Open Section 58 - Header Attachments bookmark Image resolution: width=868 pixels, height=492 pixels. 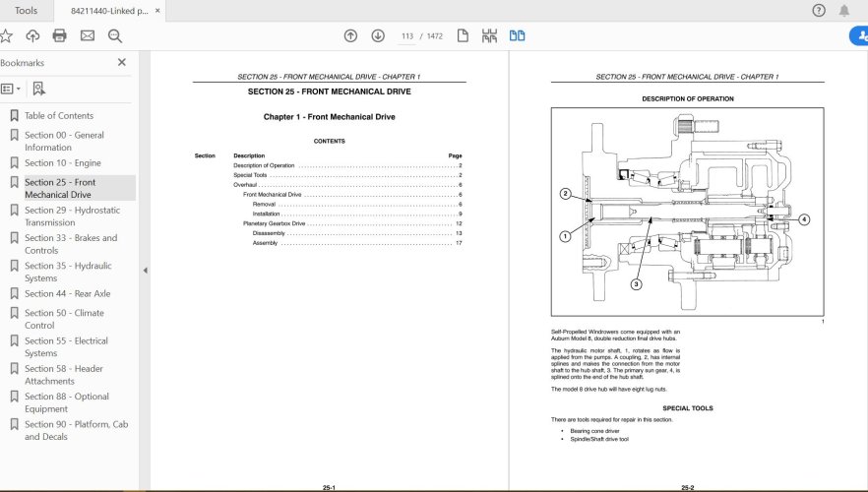tap(64, 375)
